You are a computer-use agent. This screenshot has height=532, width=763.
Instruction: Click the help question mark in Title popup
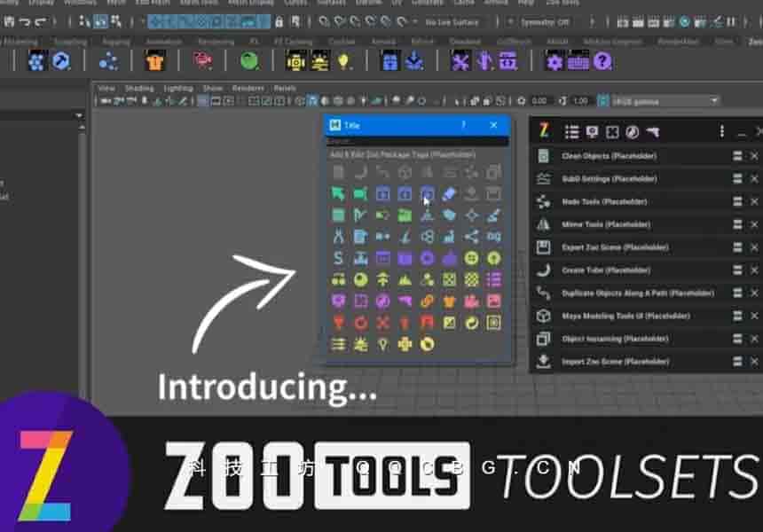coord(463,125)
